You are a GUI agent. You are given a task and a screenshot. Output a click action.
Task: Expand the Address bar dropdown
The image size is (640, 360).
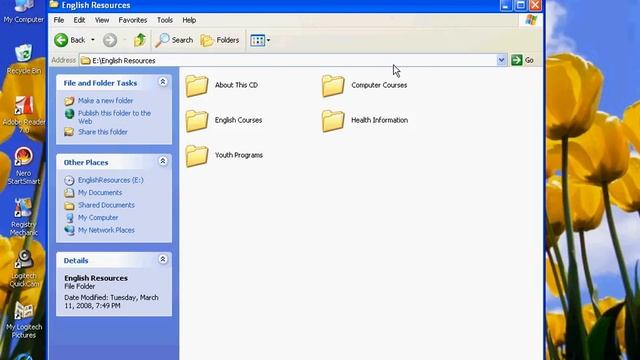coord(502,60)
